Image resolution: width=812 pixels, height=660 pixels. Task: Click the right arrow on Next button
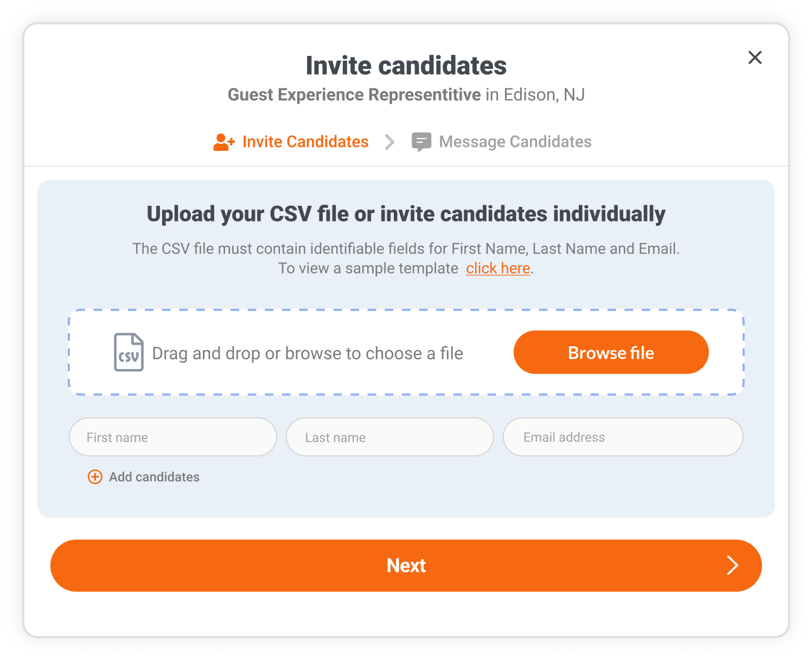coord(732,566)
